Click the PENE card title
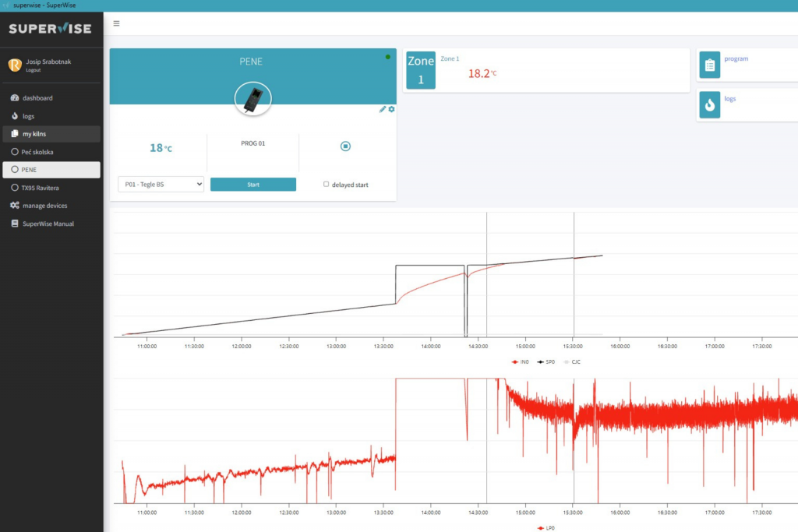Viewport: 798px width, 532px height. 251,62
